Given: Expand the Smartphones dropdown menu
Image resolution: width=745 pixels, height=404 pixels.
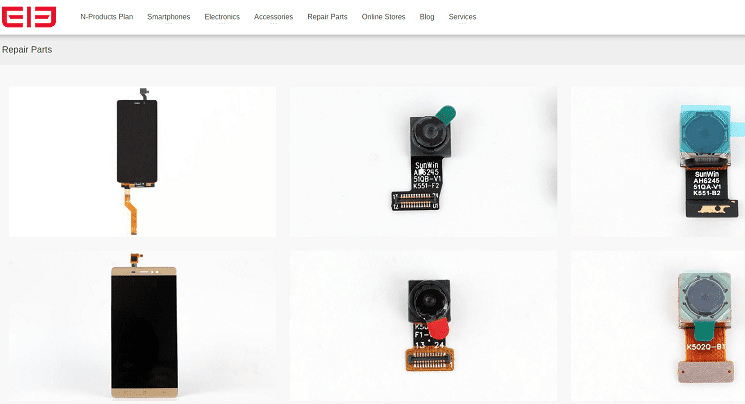Looking at the screenshot, I should point(169,17).
